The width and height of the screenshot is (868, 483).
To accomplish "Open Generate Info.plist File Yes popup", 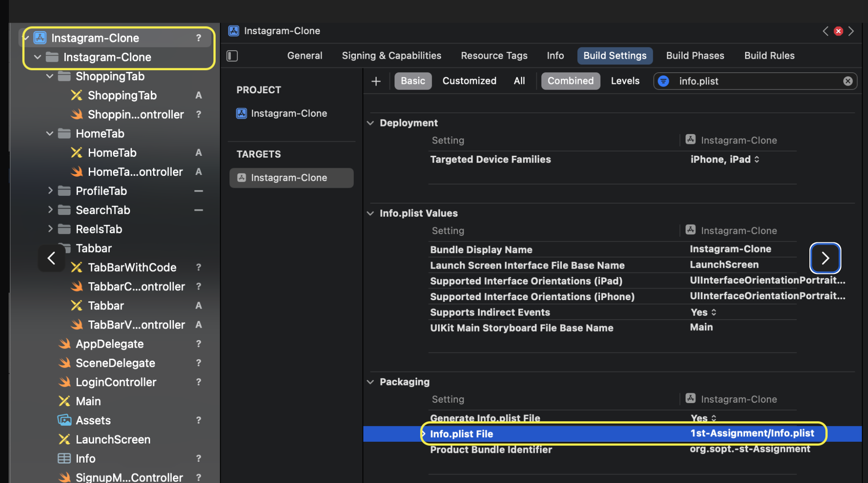I will click(703, 418).
